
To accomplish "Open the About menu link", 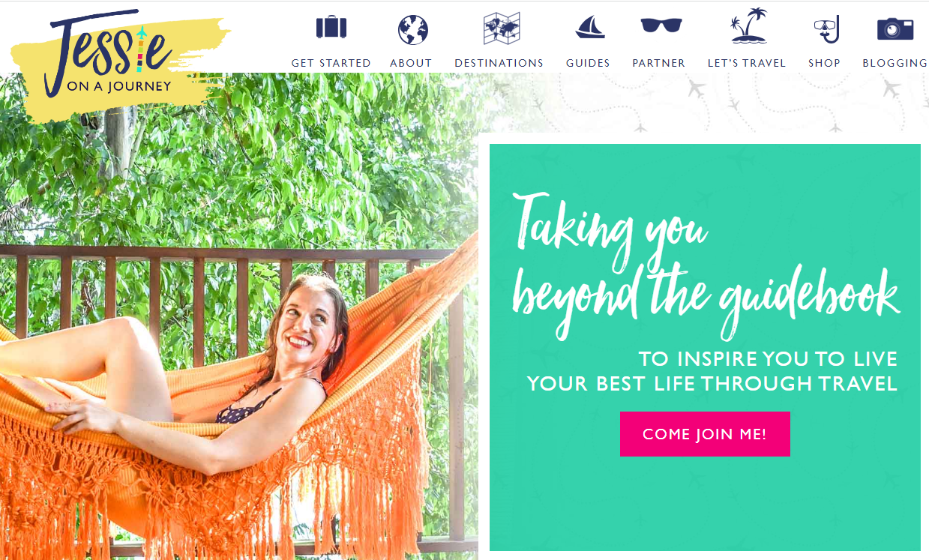I will [x=411, y=63].
